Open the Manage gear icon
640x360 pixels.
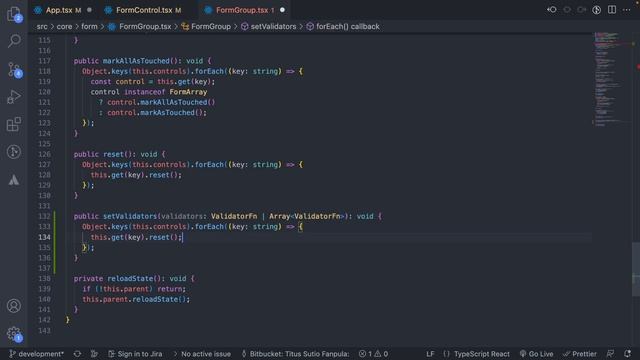click(x=14, y=333)
